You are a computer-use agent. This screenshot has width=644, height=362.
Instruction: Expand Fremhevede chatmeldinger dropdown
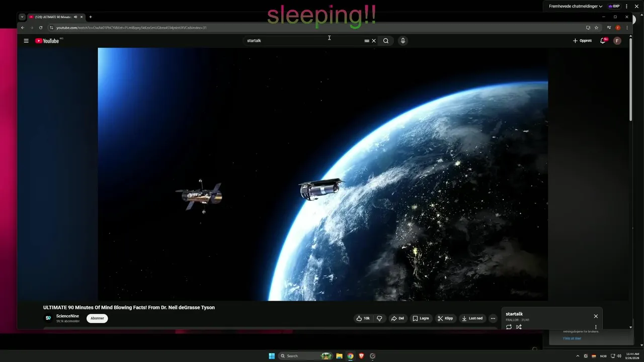tap(576, 7)
